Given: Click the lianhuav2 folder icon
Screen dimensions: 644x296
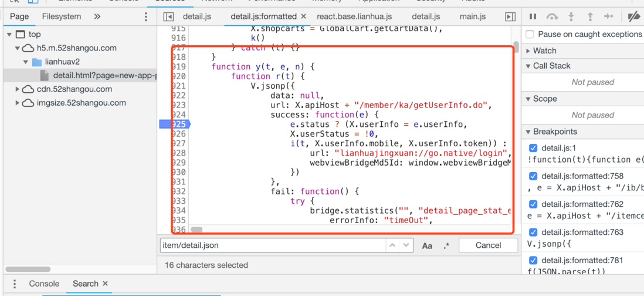Looking at the screenshot, I should pyautogui.click(x=37, y=62).
